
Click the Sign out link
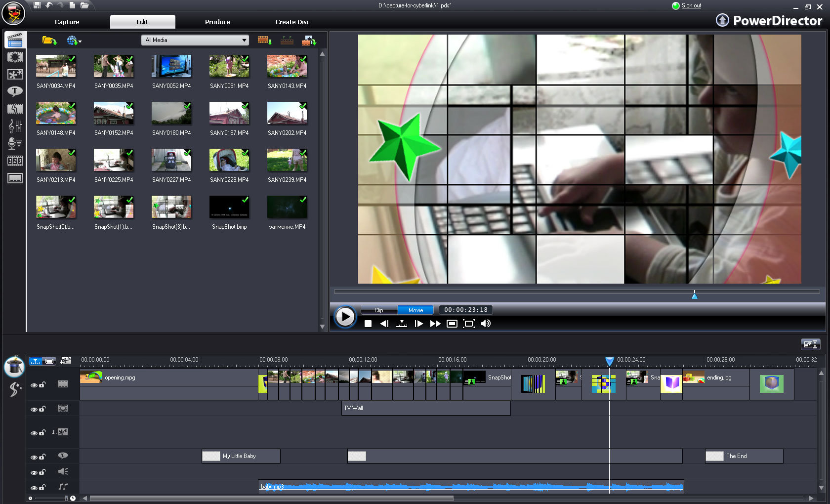691,5
